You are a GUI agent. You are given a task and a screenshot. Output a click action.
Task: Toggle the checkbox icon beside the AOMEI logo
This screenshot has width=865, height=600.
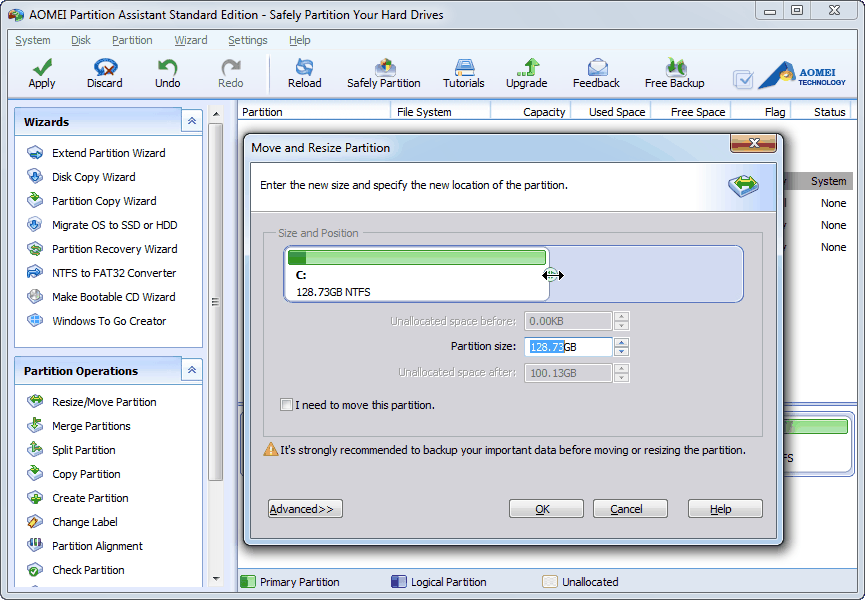743,80
